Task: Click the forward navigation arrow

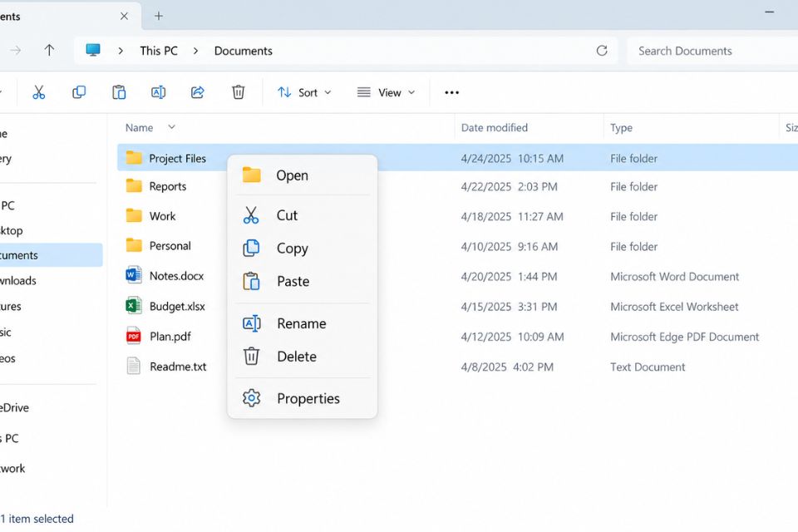Action: tap(16, 50)
